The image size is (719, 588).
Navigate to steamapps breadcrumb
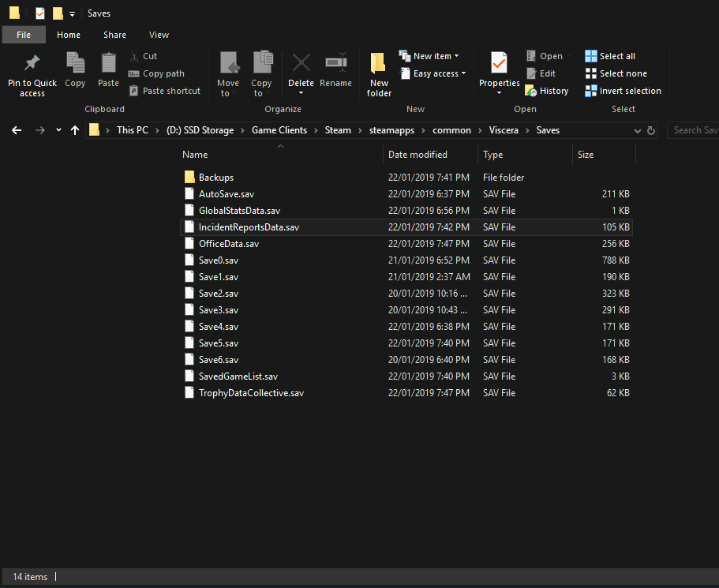tap(391, 130)
